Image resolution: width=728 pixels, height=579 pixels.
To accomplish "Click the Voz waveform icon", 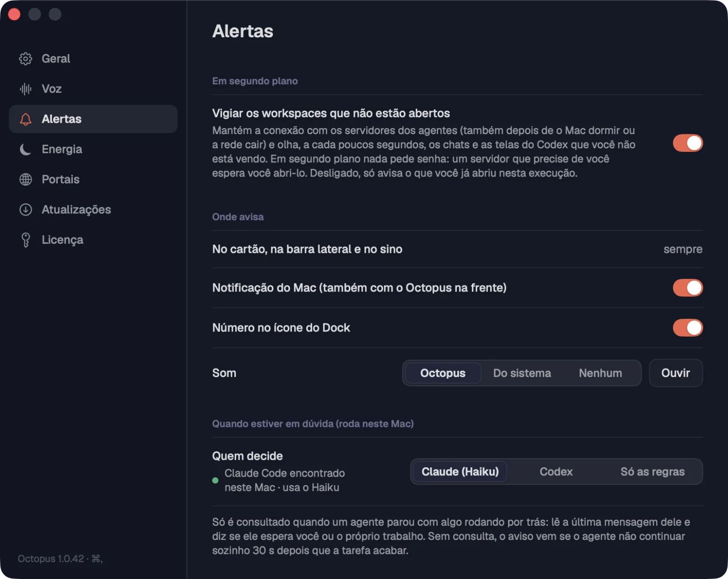I will click(25, 89).
